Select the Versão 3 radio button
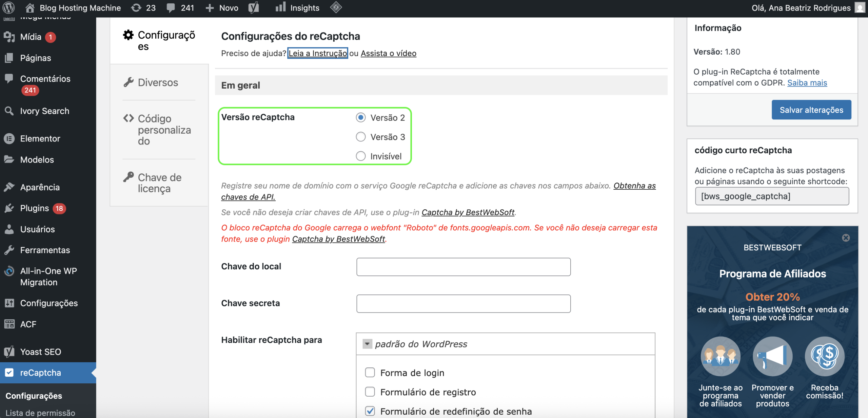The image size is (868, 418). point(361,137)
